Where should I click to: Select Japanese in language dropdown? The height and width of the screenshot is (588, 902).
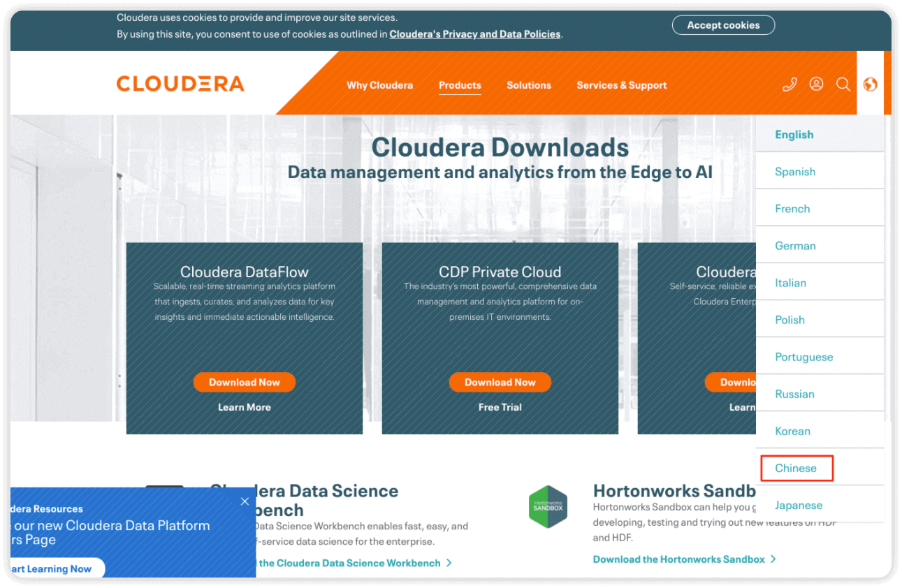(820, 504)
